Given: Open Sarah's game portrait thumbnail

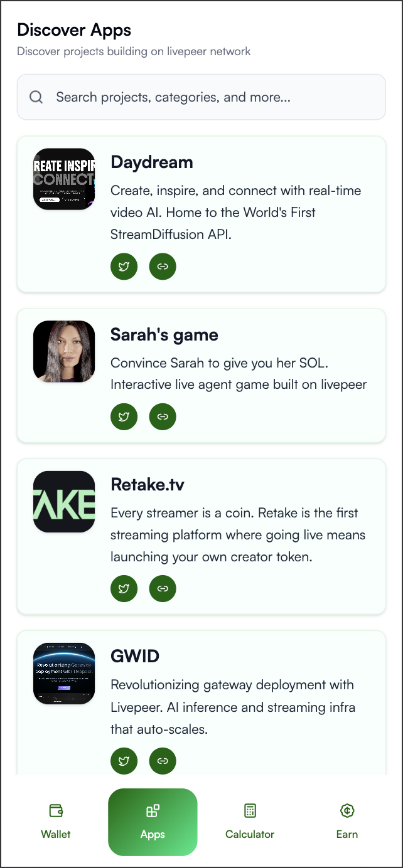Looking at the screenshot, I should click(x=64, y=351).
